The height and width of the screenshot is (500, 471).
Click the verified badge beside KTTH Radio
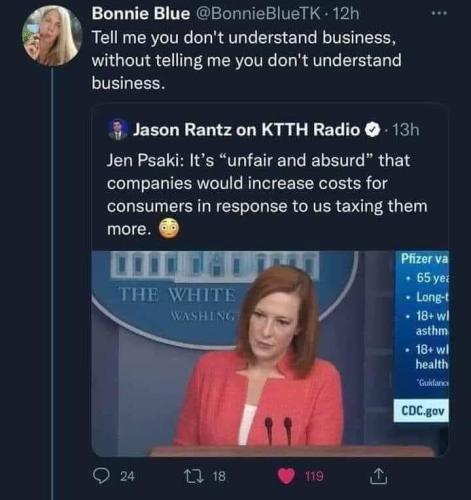(373, 130)
